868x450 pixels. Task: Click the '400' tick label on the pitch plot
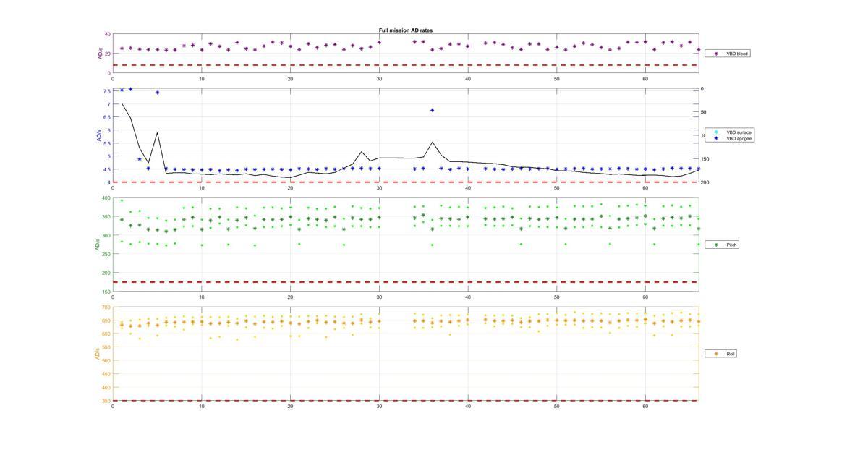[106, 198]
